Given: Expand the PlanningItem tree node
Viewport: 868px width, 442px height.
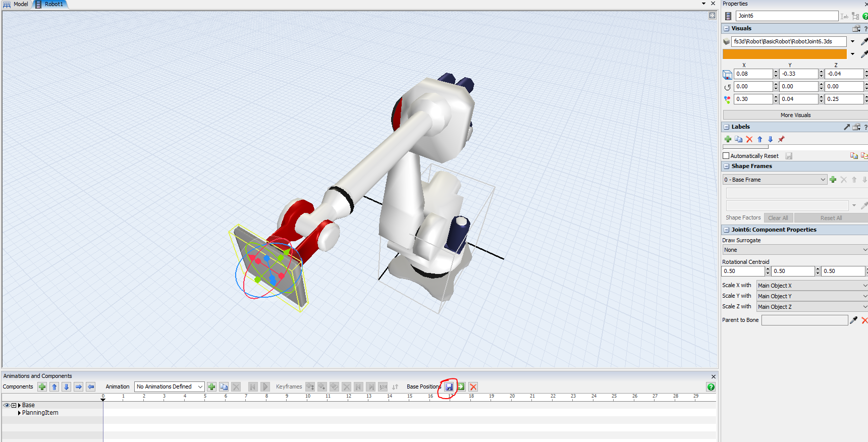Looking at the screenshot, I should pyautogui.click(x=19, y=413).
